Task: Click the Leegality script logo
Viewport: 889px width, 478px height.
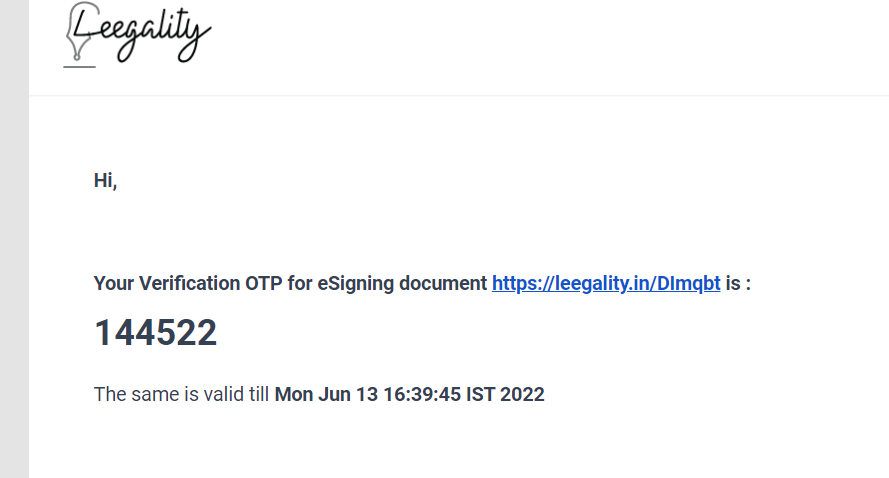Action: (137, 34)
